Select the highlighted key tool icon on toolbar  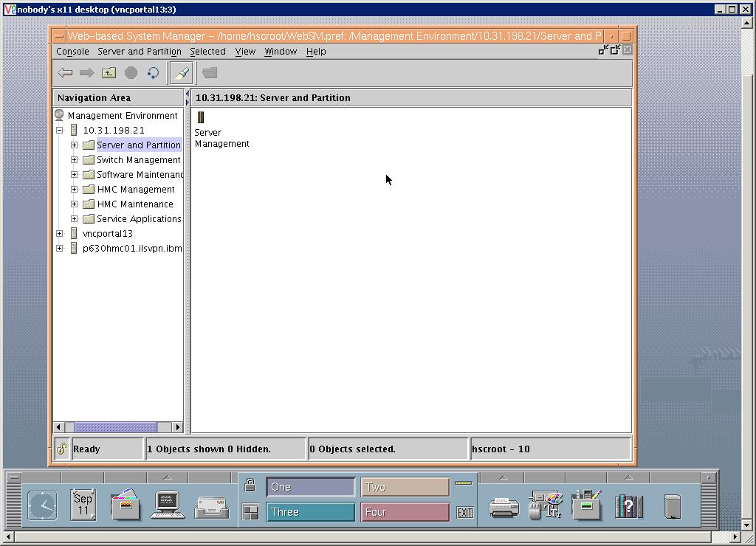pos(182,72)
